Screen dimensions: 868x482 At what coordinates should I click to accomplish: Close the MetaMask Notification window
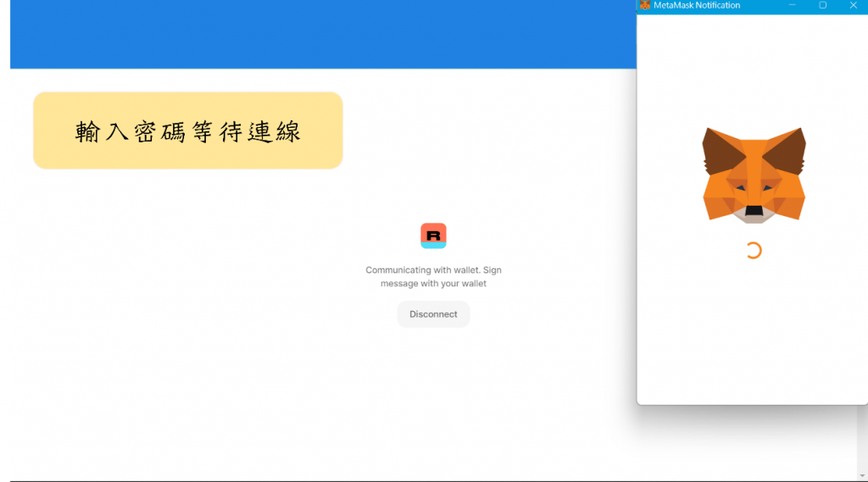(x=853, y=5)
